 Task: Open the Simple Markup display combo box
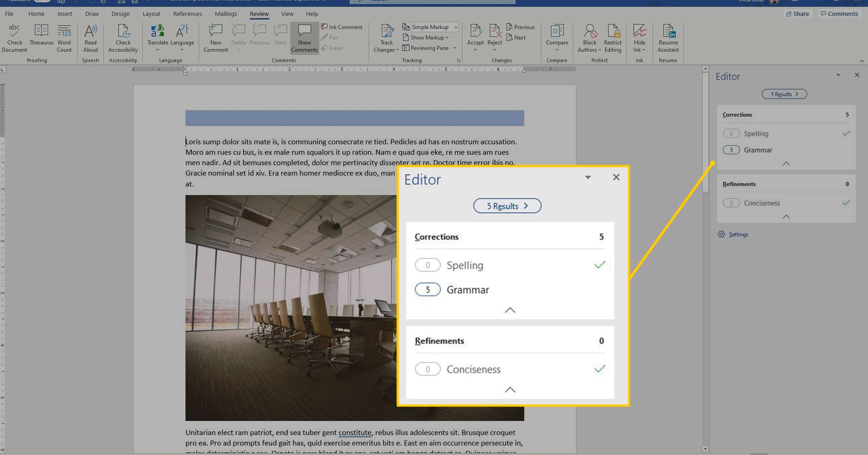(x=434, y=27)
